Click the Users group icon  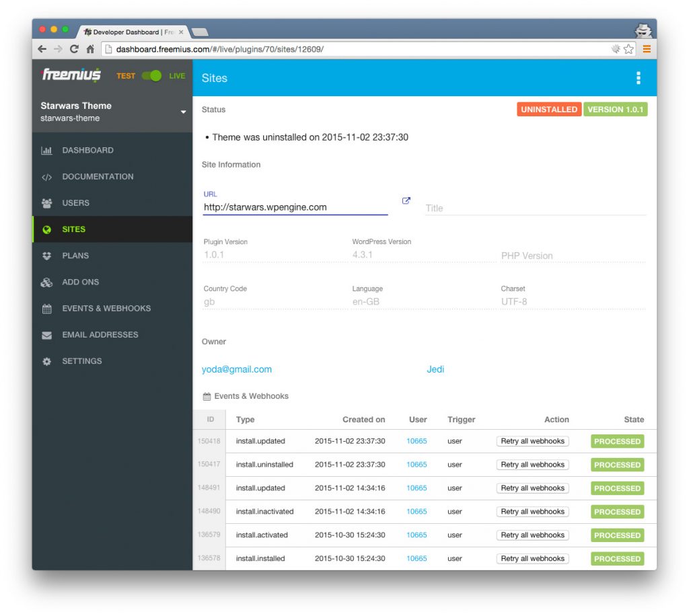click(46, 203)
